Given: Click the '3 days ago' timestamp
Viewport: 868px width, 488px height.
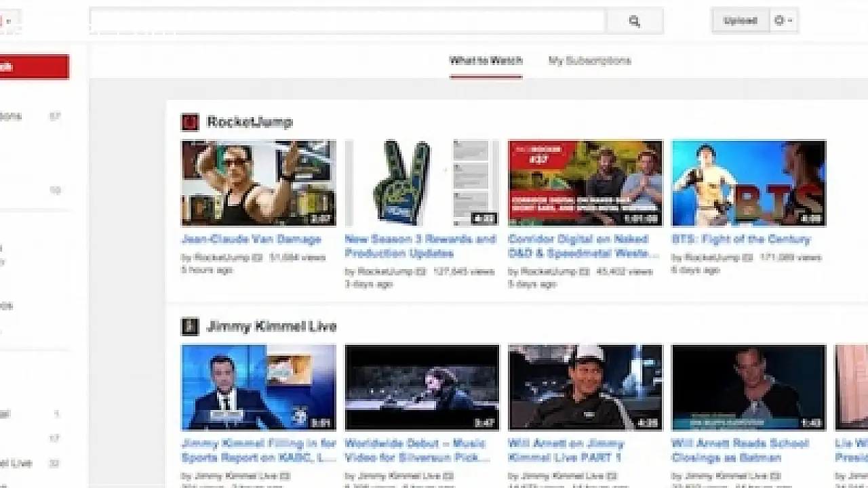Looking at the screenshot, I should pyautogui.click(x=369, y=284).
